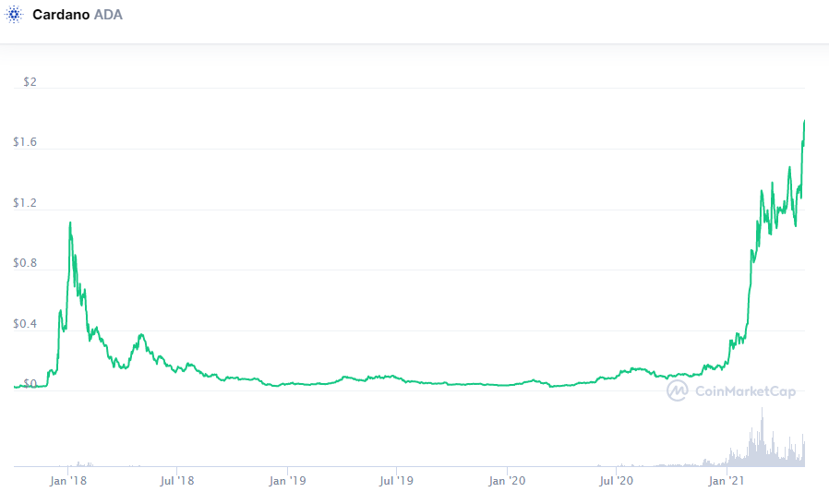
Task: Select Jul '20 on the time axis
Action: coord(616,480)
